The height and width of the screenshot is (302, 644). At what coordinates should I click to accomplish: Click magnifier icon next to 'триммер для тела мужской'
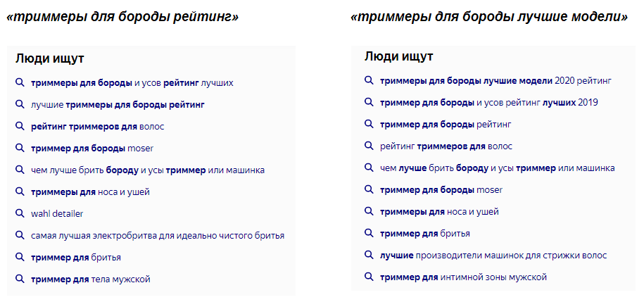click(x=20, y=279)
